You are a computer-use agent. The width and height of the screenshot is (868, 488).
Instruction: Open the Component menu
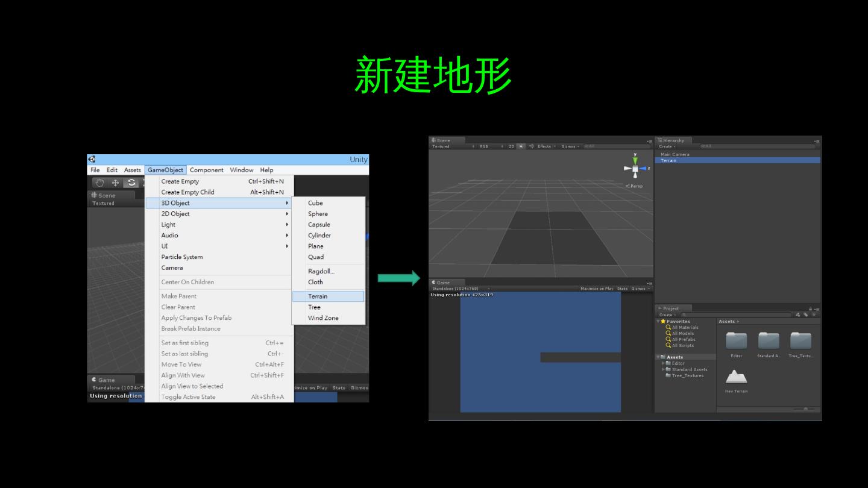(206, 170)
